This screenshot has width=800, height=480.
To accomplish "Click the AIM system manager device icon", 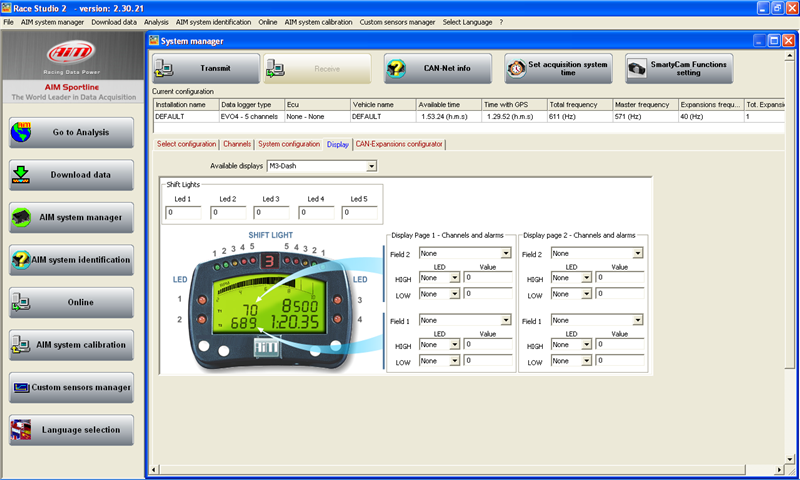I will click(23, 217).
